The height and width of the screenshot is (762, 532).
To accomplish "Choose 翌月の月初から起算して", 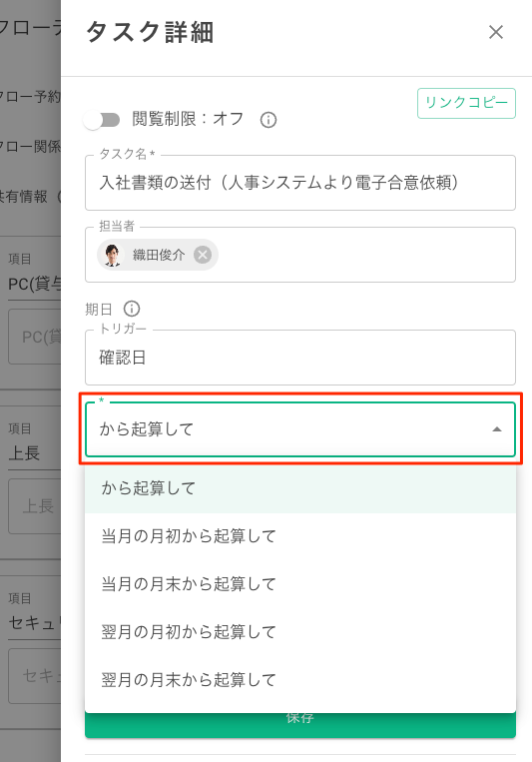I will [x=299, y=631].
